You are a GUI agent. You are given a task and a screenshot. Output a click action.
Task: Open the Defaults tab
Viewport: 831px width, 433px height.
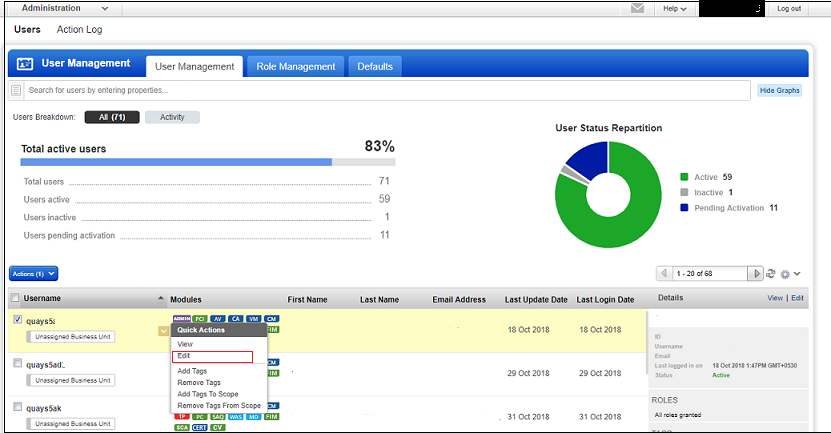pos(375,67)
